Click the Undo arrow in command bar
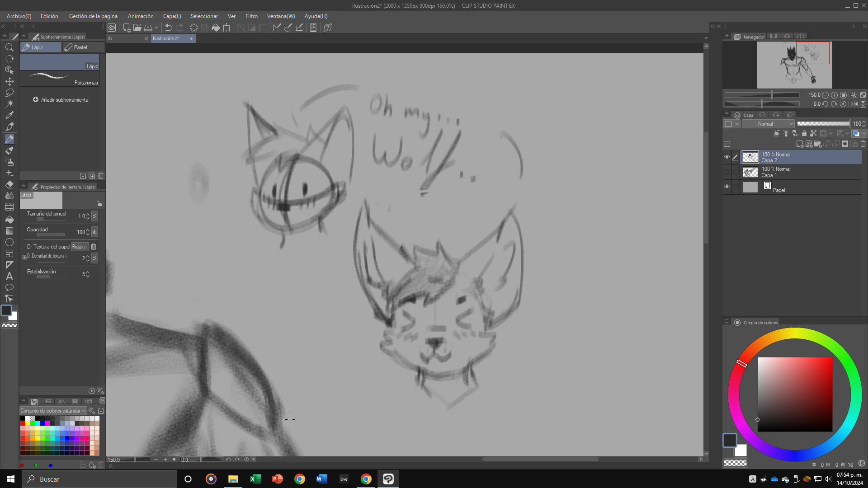Viewport: 868px width, 488px height. tap(168, 28)
